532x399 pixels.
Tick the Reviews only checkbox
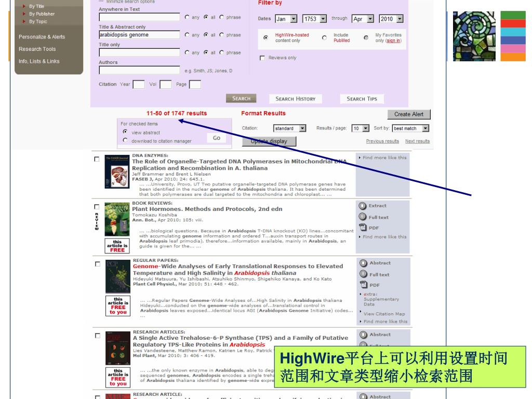[x=262, y=58]
